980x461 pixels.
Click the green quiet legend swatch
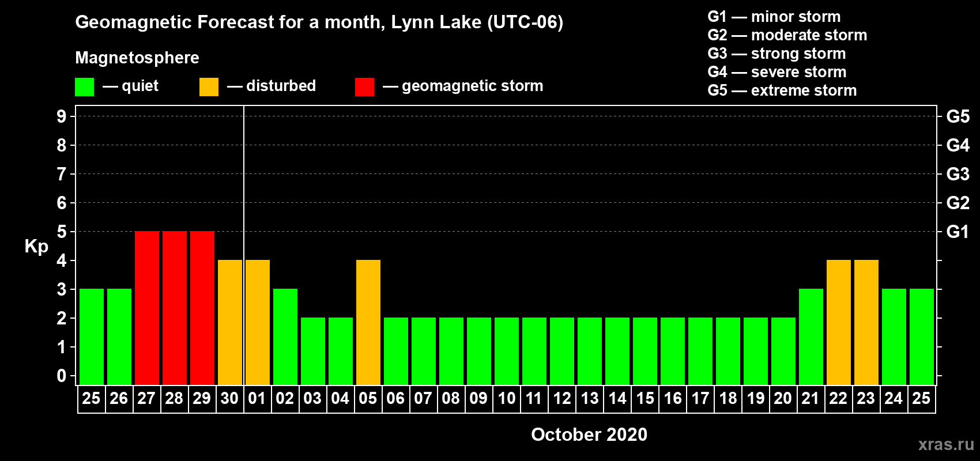(x=85, y=87)
